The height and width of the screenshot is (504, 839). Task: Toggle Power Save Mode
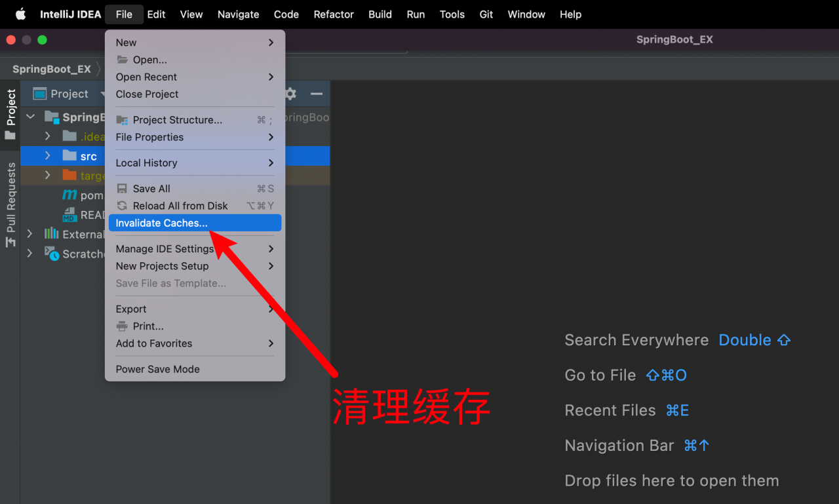pyautogui.click(x=195, y=369)
